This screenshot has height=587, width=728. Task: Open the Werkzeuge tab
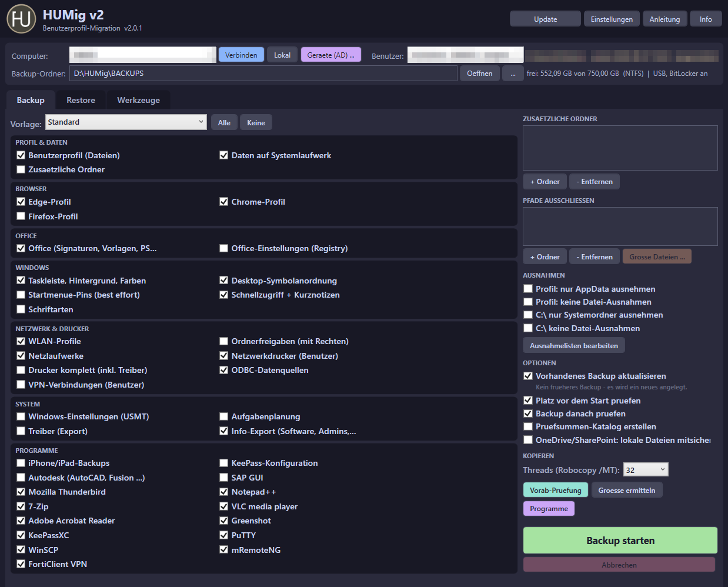click(138, 100)
